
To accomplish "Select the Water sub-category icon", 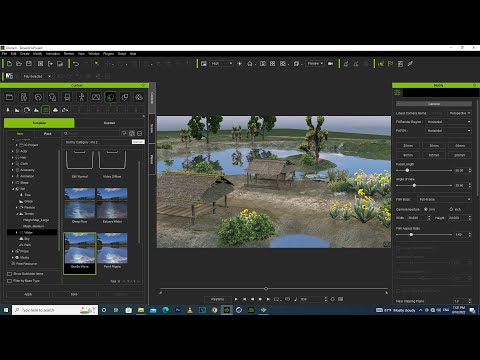I will point(46,110).
